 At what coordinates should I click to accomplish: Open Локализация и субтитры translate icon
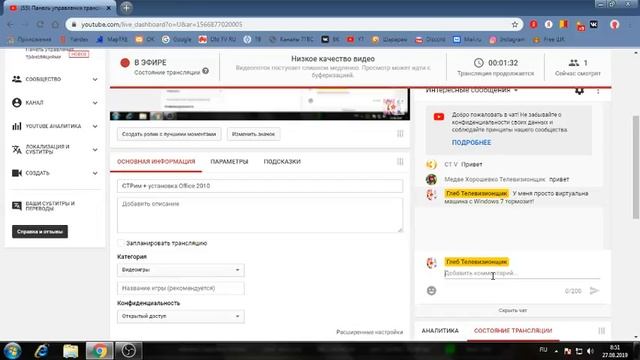[17, 149]
